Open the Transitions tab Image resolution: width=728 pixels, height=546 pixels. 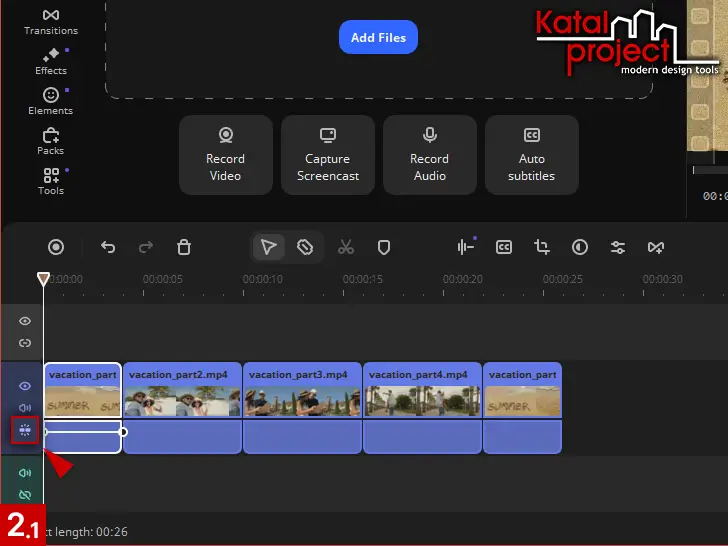coord(50,22)
